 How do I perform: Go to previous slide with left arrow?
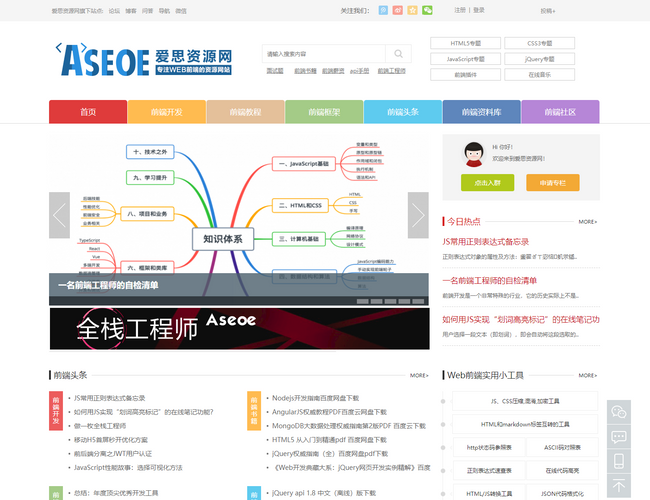click(x=59, y=214)
